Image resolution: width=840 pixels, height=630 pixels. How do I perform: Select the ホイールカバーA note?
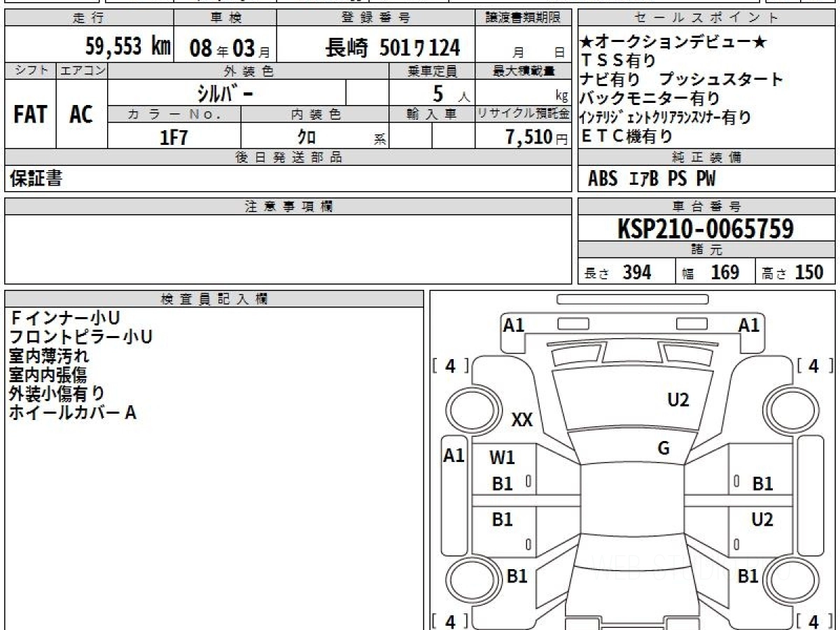pyautogui.click(x=73, y=412)
